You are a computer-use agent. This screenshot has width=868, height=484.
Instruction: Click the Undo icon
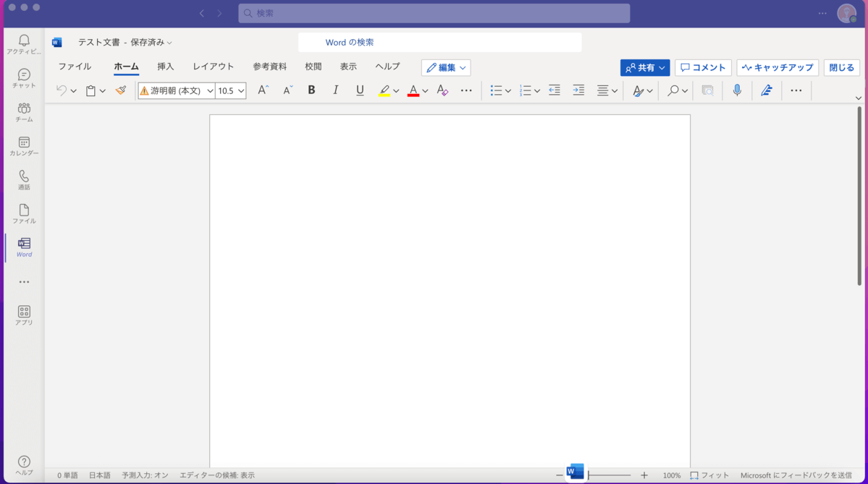62,90
